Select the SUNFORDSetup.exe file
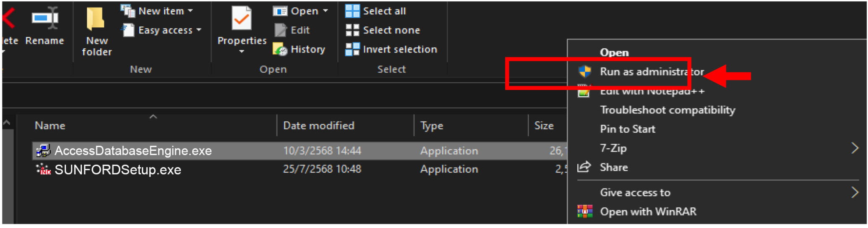This screenshot has width=868, height=228. pyautogui.click(x=118, y=170)
